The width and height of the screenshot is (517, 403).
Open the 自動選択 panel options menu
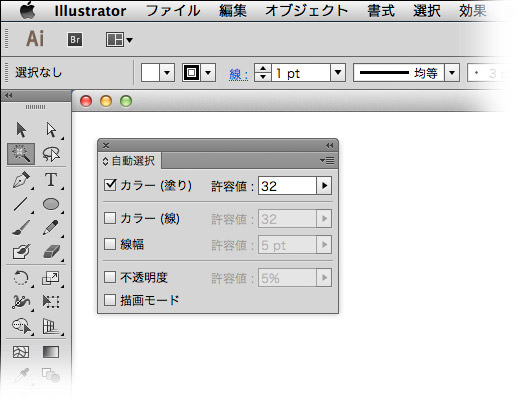click(x=327, y=161)
